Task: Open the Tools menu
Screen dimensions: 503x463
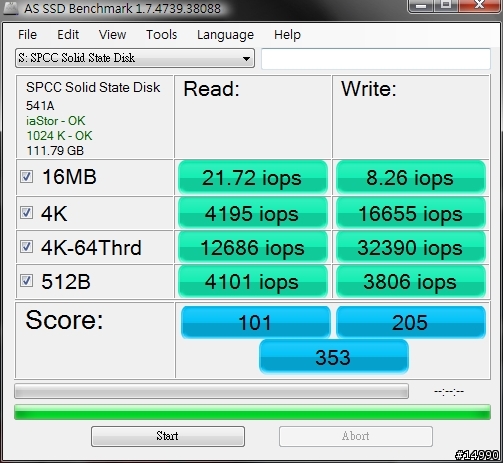Action: (x=162, y=35)
